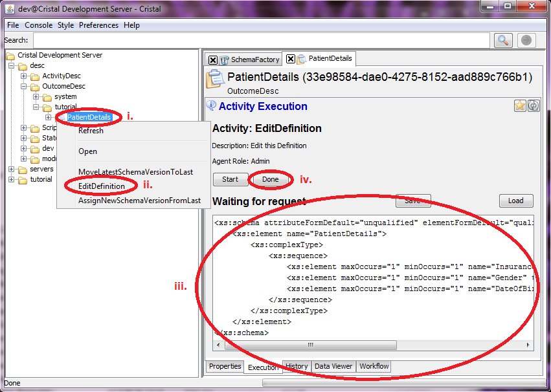Click the grey arrow button beside search
The width and height of the screenshot is (551, 392).
click(x=526, y=40)
